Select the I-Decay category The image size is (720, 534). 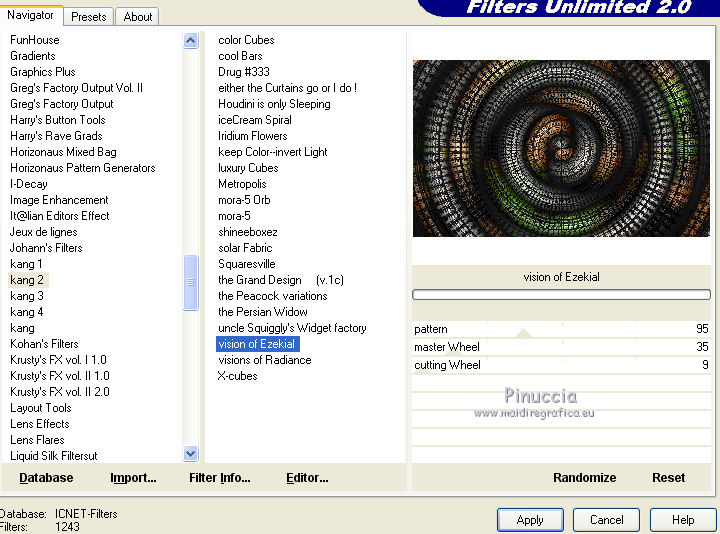point(28,184)
